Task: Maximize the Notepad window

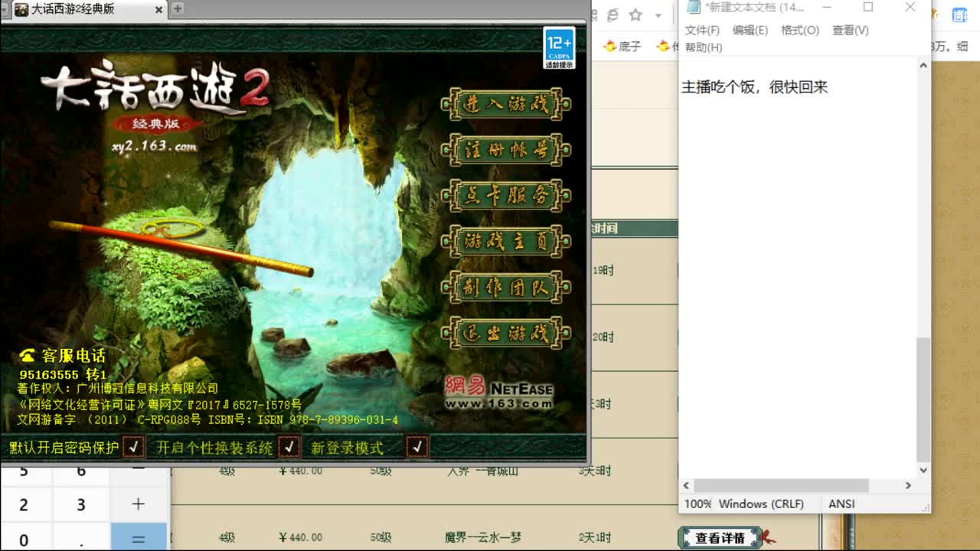Action: tap(868, 8)
